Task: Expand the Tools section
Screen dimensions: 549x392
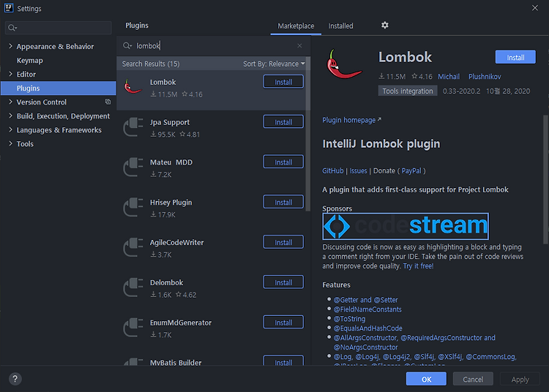Action: pos(10,143)
